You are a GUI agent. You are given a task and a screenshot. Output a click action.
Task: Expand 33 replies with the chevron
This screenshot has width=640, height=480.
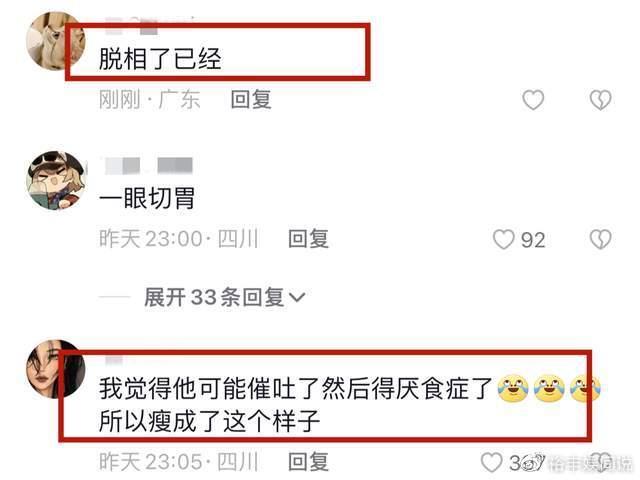(297, 297)
